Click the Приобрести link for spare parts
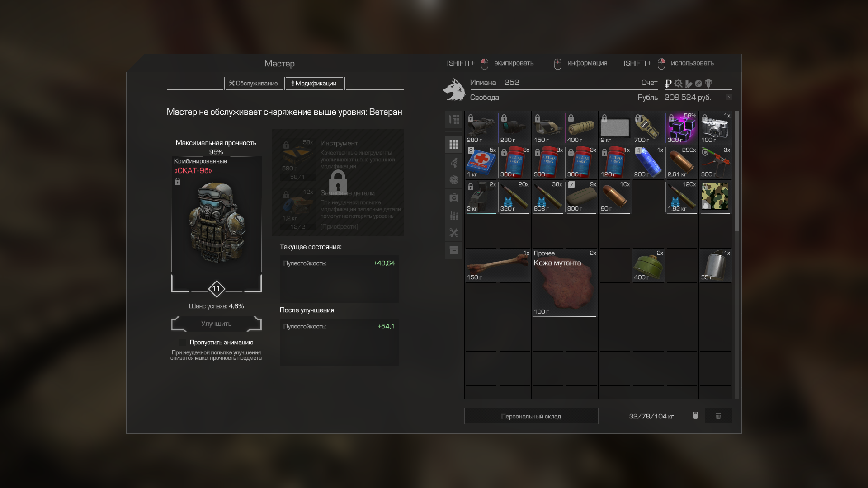 (339, 227)
